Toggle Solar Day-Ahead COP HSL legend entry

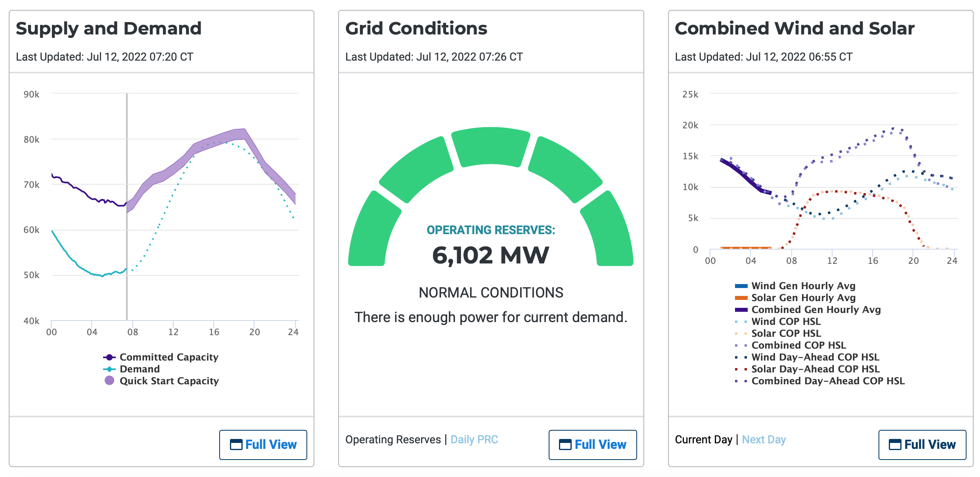pyautogui.click(x=815, y=369)
